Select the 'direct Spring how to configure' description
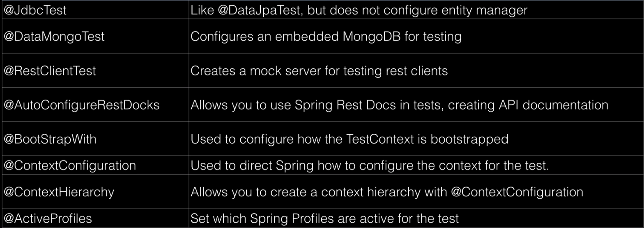644x228 pixels. [370, 166]
